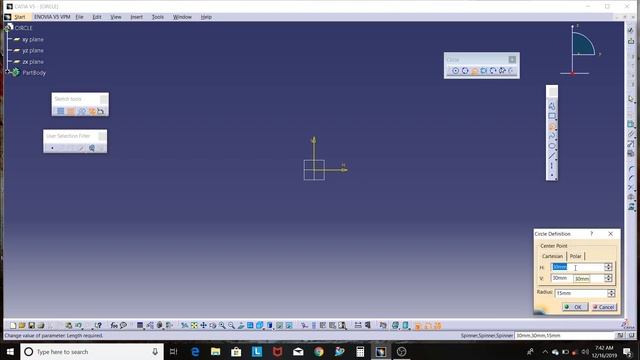
Task: Open File Explorer from taskbar
Action: pos(216,351)
